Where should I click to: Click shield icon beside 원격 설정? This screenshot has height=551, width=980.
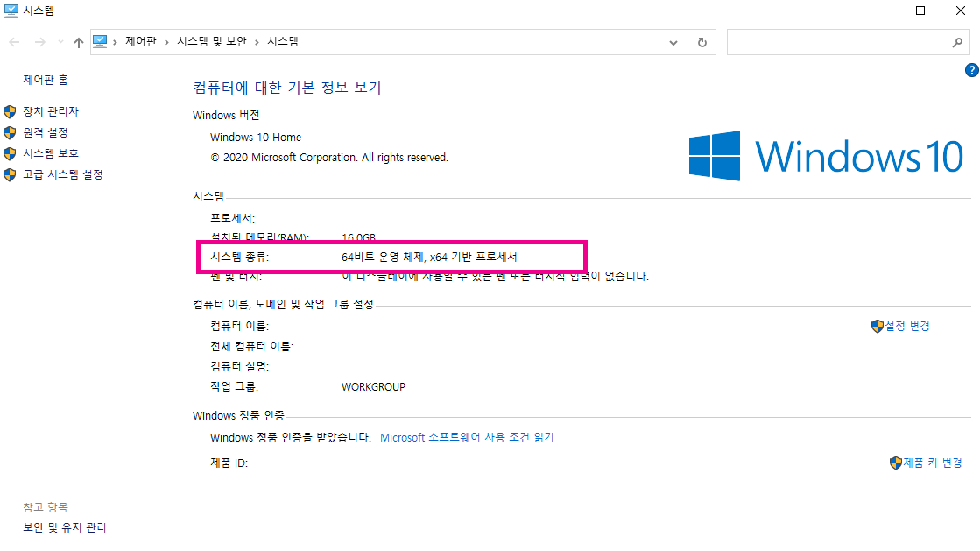10,132
